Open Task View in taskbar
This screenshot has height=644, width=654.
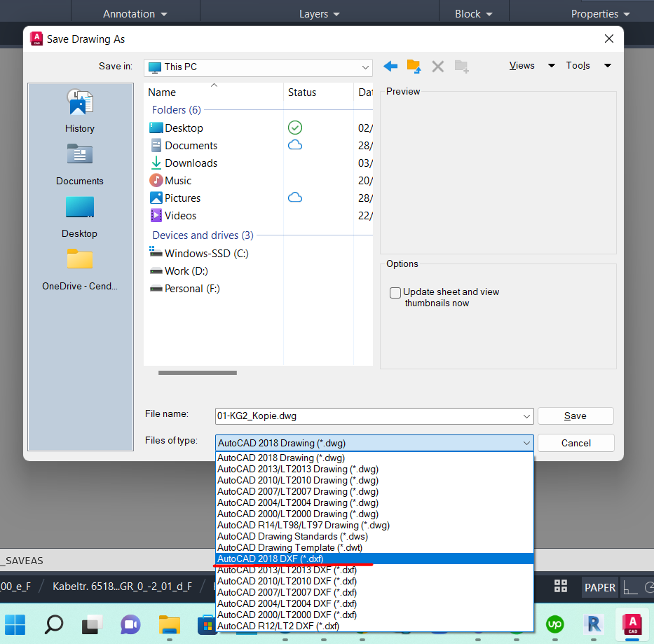(x=92, y=624)
